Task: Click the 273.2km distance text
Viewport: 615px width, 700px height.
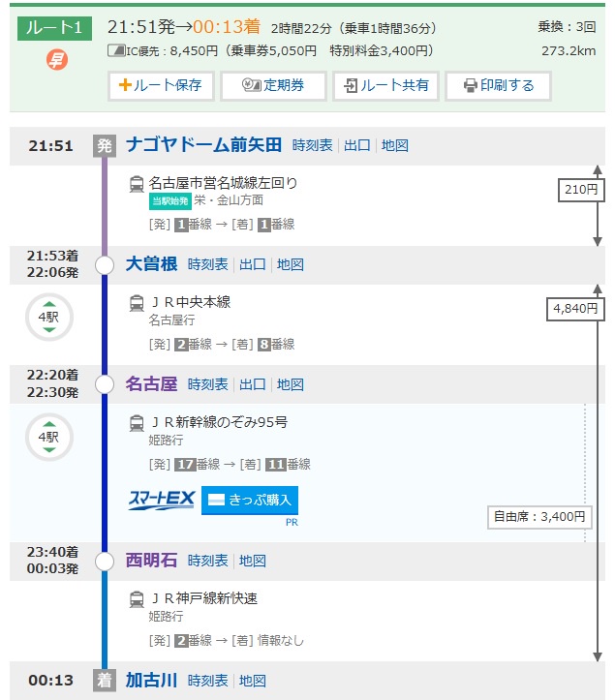Action: 569,51
